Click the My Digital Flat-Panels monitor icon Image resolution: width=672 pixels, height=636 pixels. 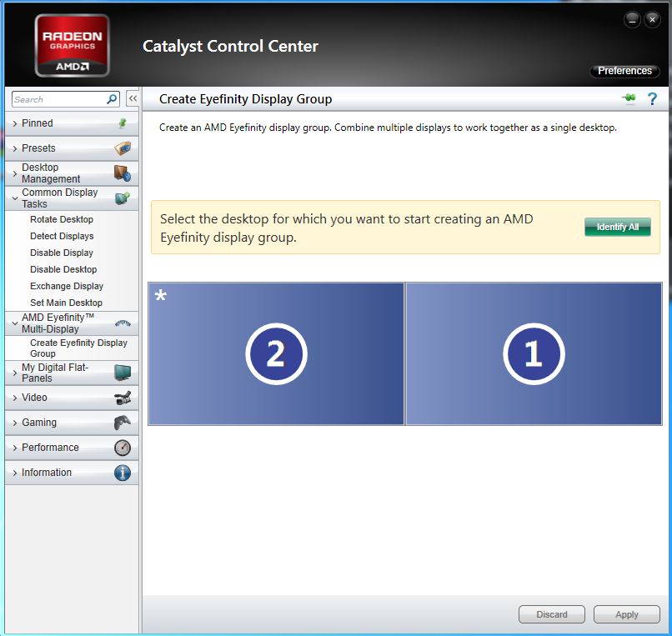coord(123,373)
